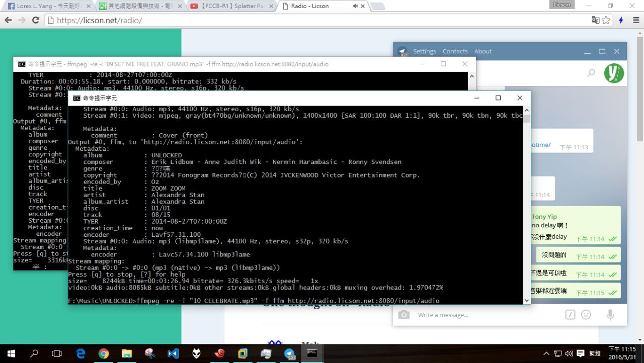Click the Write a message field
Screen dimensions: 644x363
[x=483, y=315]
